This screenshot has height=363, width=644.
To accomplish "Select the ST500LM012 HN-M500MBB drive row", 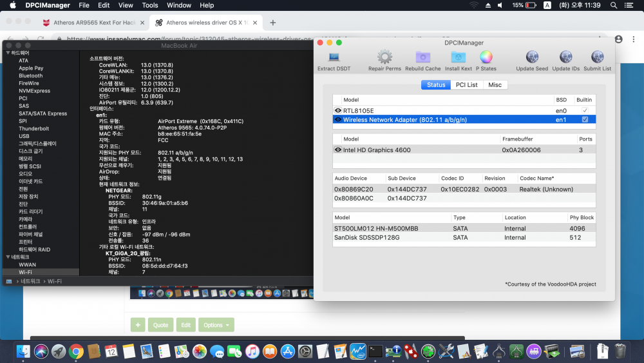I will coord(464,229).
